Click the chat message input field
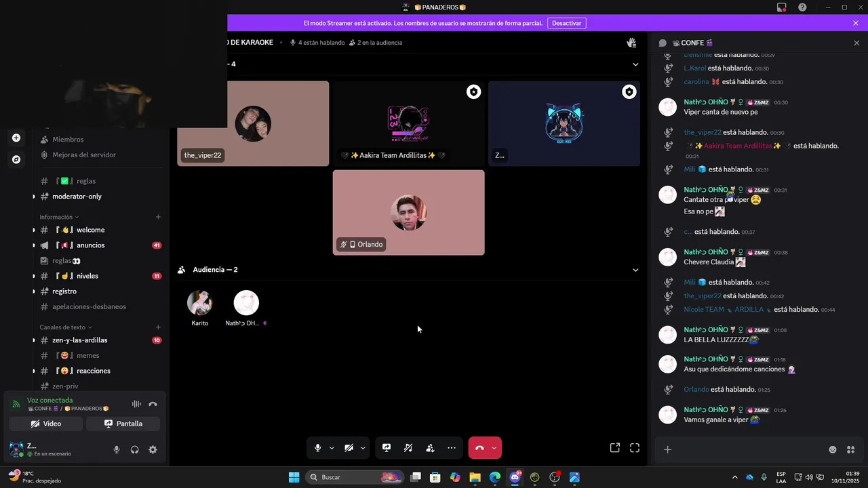 point(749,449)
